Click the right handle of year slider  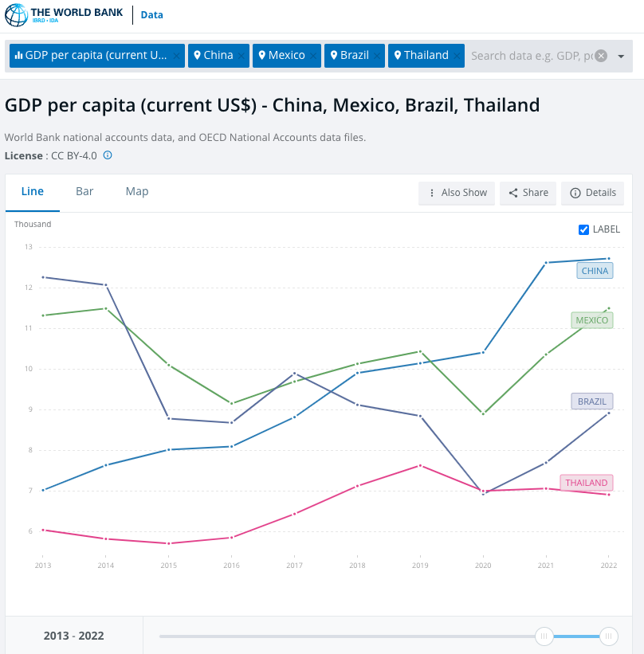coord(609,636)
